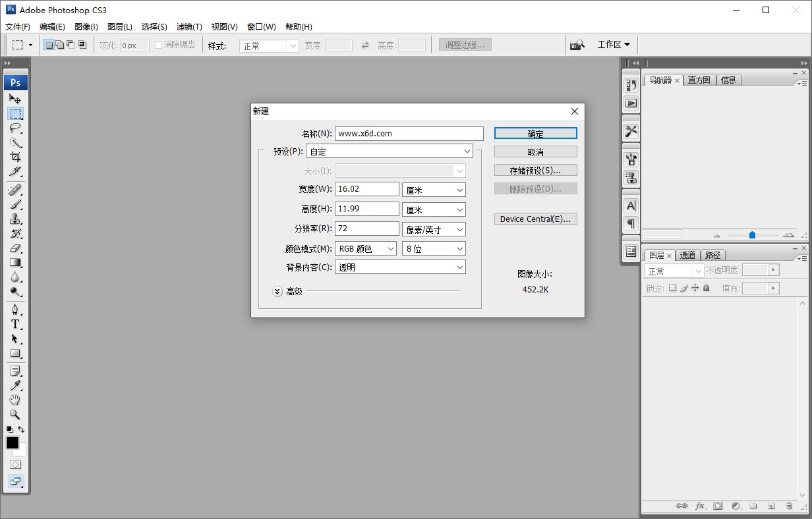Open the Paragraph panel icon
812x519 pixels.
coord(631,224)
